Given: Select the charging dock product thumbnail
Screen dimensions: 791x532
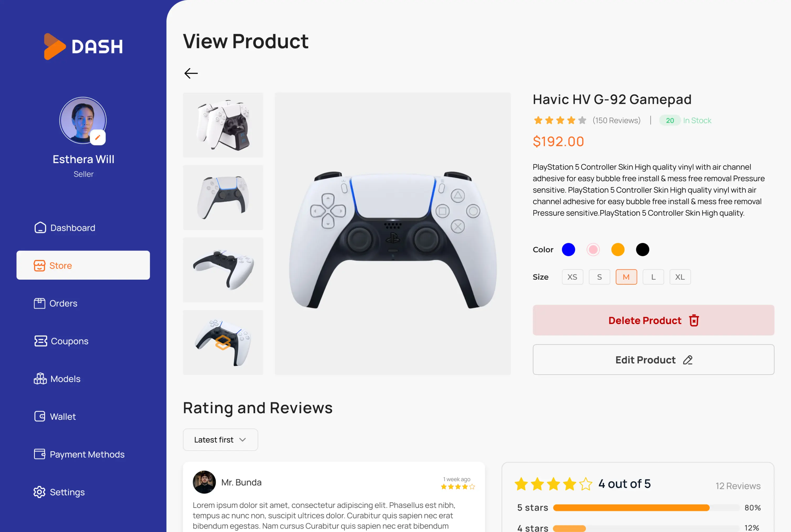Looking at the screenshot, I should [x=223, y=125].
